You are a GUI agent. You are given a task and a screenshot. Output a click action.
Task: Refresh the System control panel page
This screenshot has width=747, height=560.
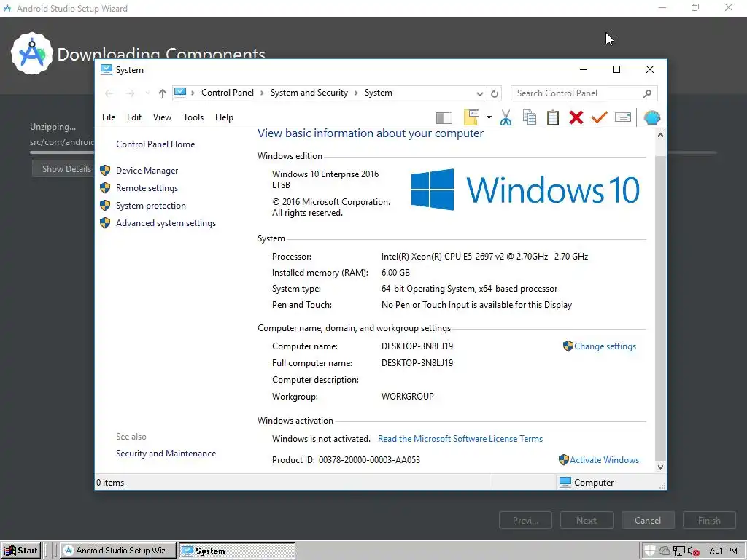(x=495, y=93)
